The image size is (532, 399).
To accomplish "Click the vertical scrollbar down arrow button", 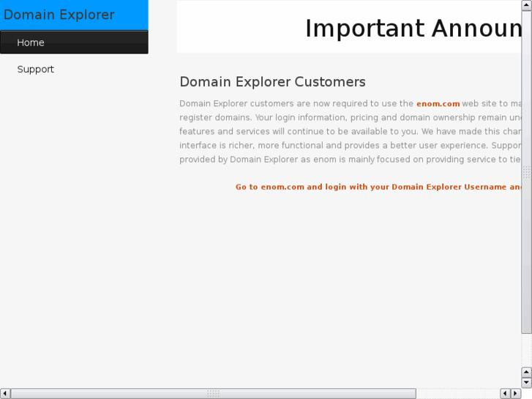I will tap(526, 383).
